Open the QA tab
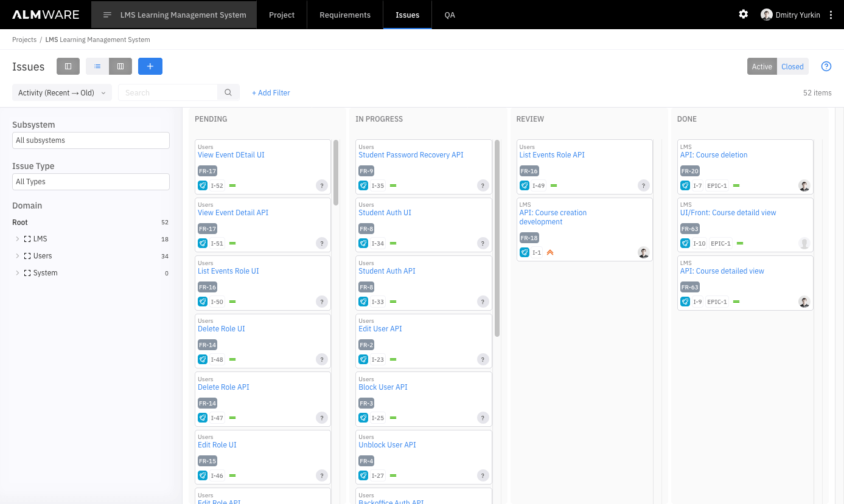The image size is (844, 504). [450, 15]
